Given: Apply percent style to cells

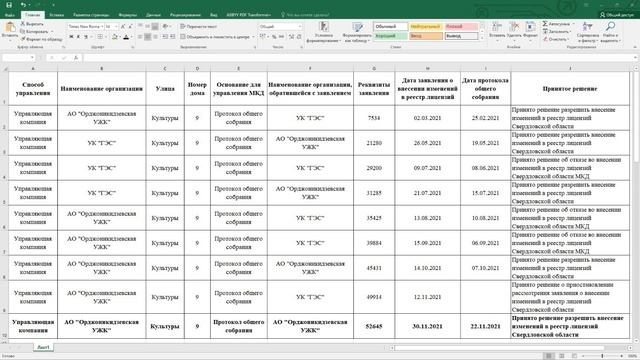Looking at the screenshot, I should [x=274, y=37].
